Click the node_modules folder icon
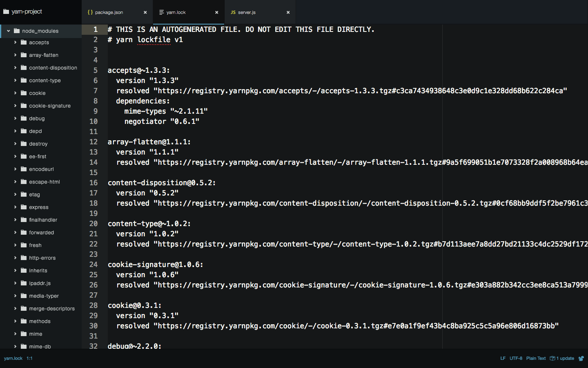 [x=16, y=31]
